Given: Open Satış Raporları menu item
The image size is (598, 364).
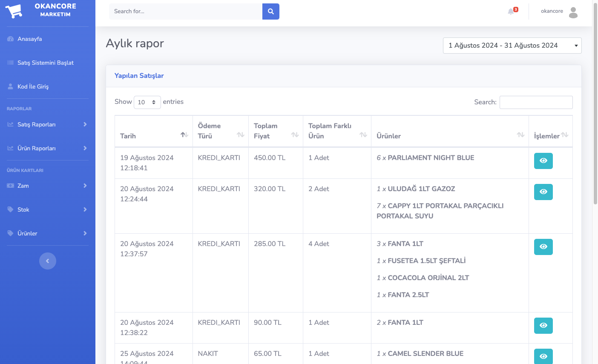Looking at the screenshot, I should [x=48, y=124].
